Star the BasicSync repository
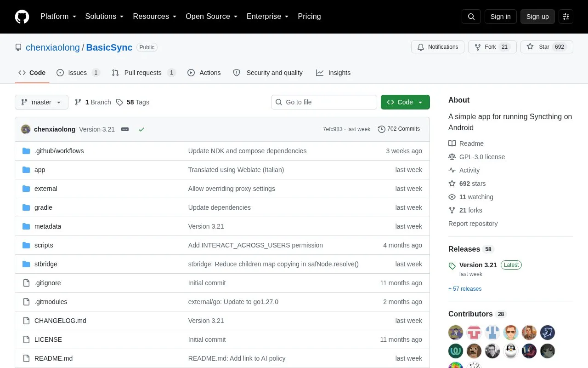This screenshot has width=588, height=368. (x=547, y=47)
